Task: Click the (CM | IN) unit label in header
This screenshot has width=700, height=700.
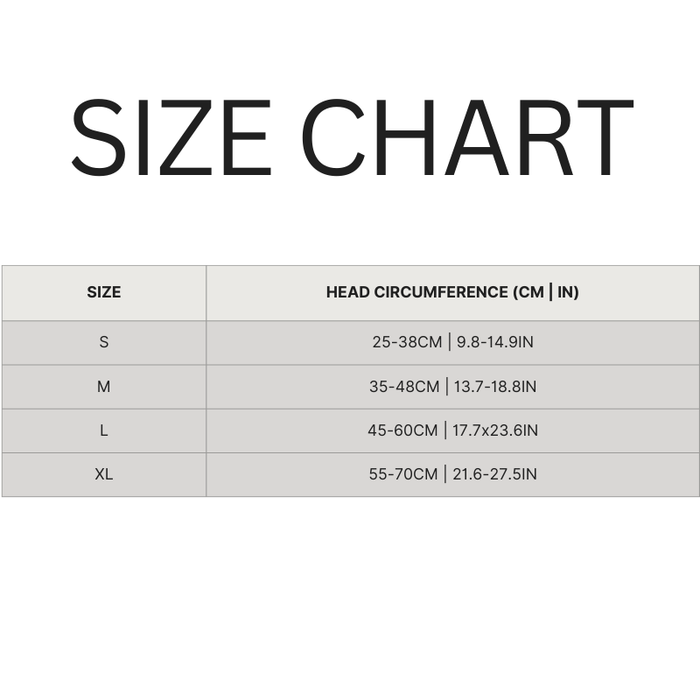Action: (x=545, y=293)
